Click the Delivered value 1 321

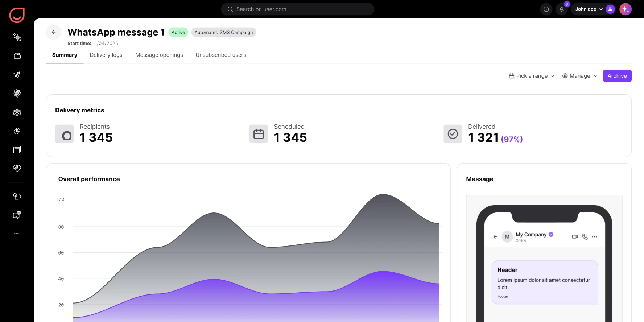pyautogui.click(x=483, y=137)
